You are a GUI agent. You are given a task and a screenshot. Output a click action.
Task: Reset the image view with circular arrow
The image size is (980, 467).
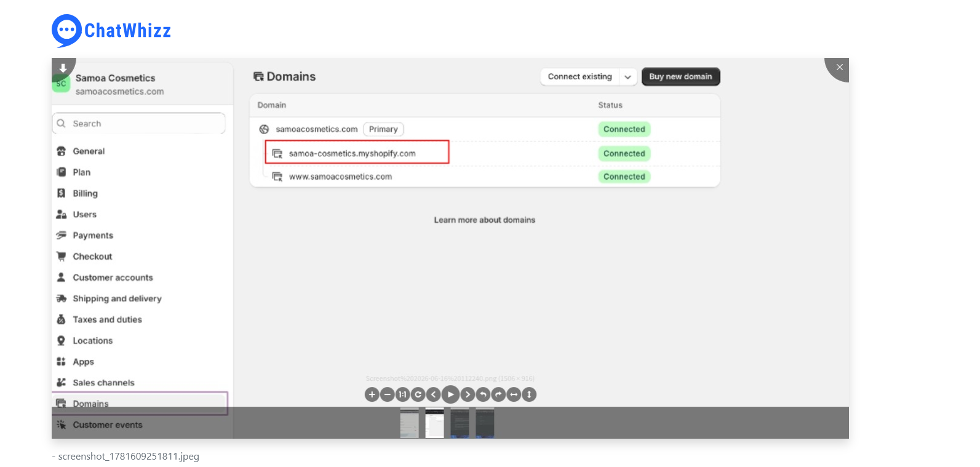point(418,394)
